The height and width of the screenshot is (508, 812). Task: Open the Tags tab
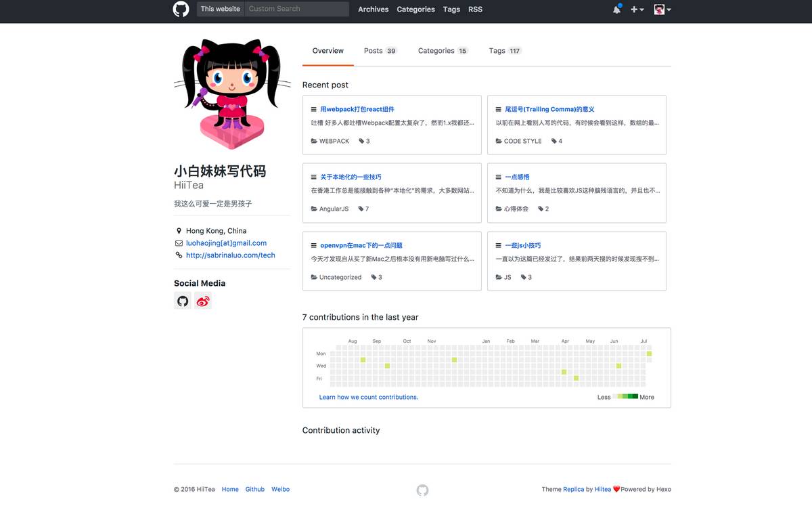pyautogui.click(x=505, y=51)
